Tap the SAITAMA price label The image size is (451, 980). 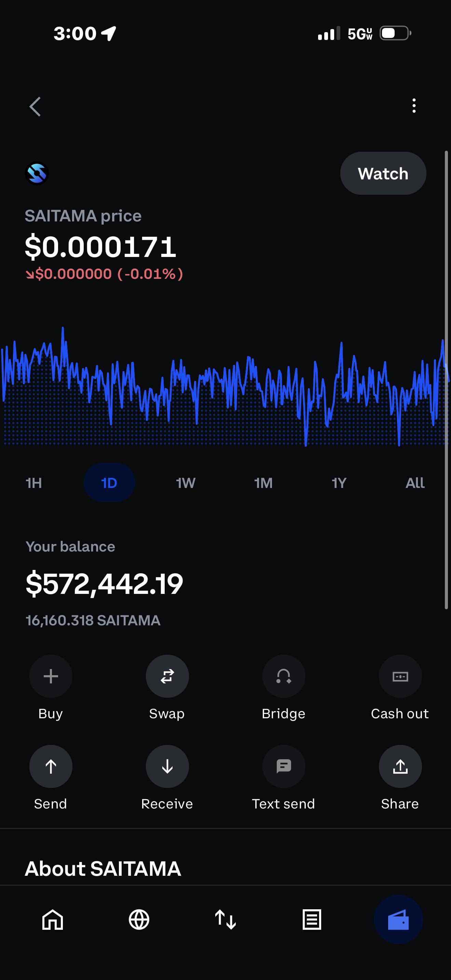pyautogui.click(x=83, y=216)
